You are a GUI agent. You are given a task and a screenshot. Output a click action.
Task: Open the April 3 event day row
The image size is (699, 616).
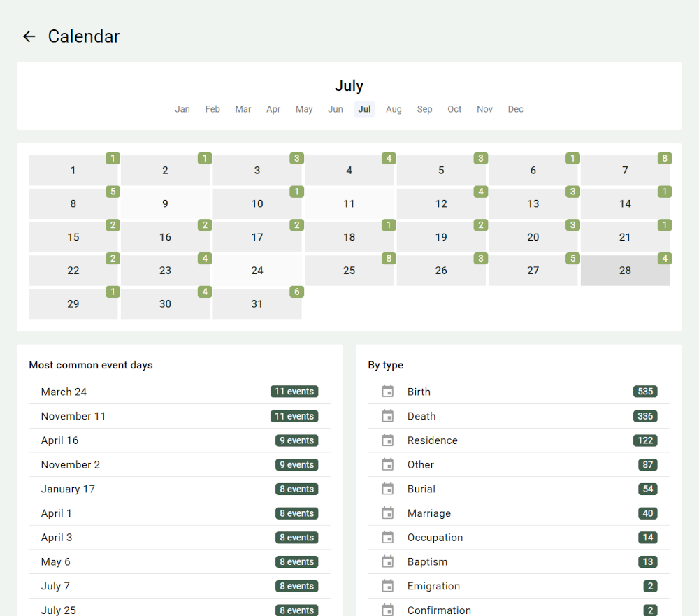coord(180,538)
